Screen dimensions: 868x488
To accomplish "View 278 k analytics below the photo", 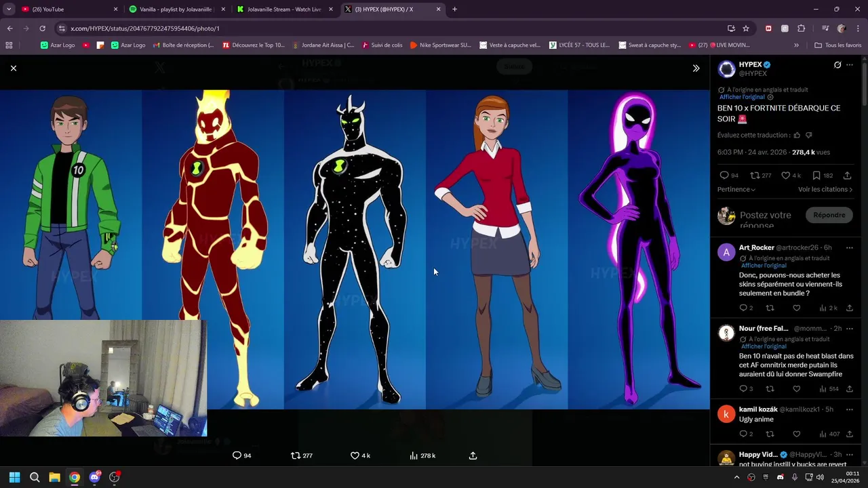I will pyautogui.click(x=422, y=455).
